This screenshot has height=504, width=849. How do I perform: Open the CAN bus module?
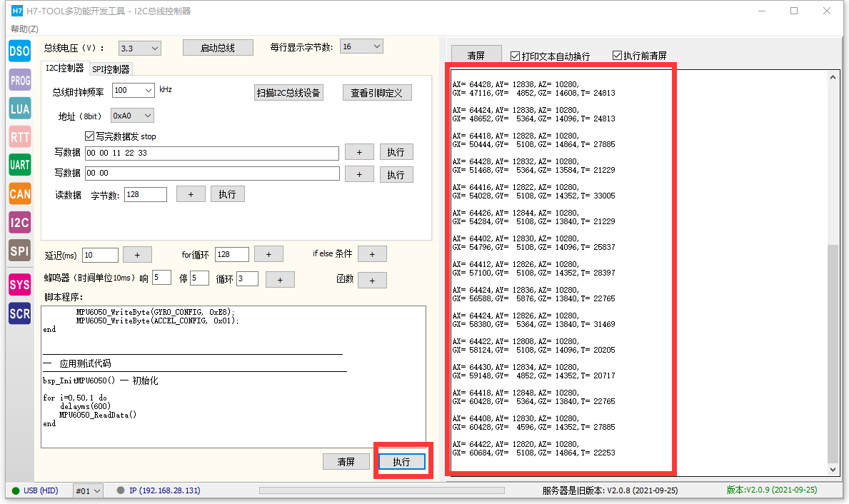pos(19,193)
